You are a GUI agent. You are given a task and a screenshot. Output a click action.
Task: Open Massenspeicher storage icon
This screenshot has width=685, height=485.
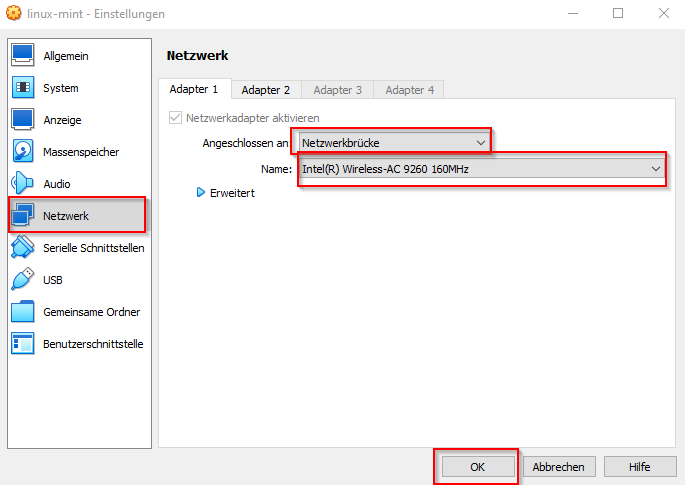[23, 152]
